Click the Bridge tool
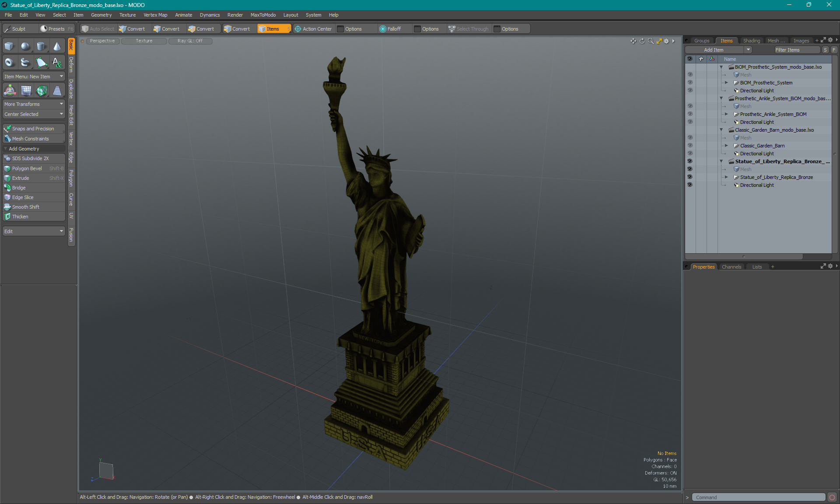Screen dimensions: 840x504 [x=34, y=188]
